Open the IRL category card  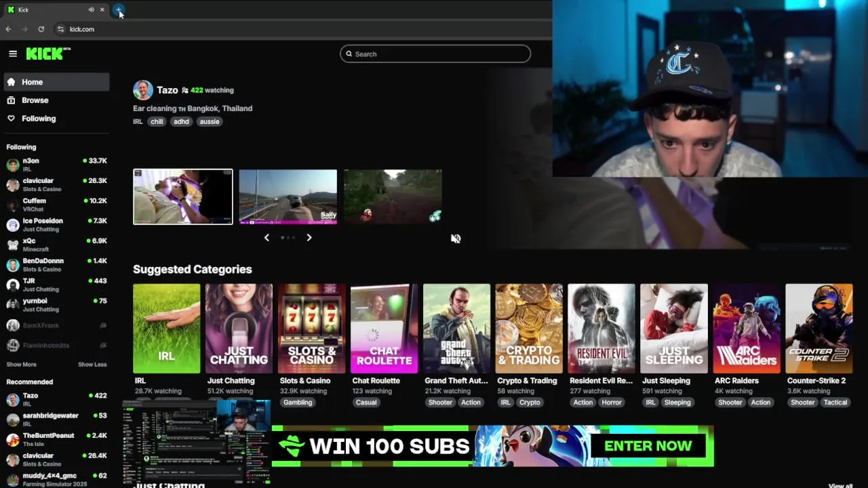pyautogui.click(x=167, y=329)
